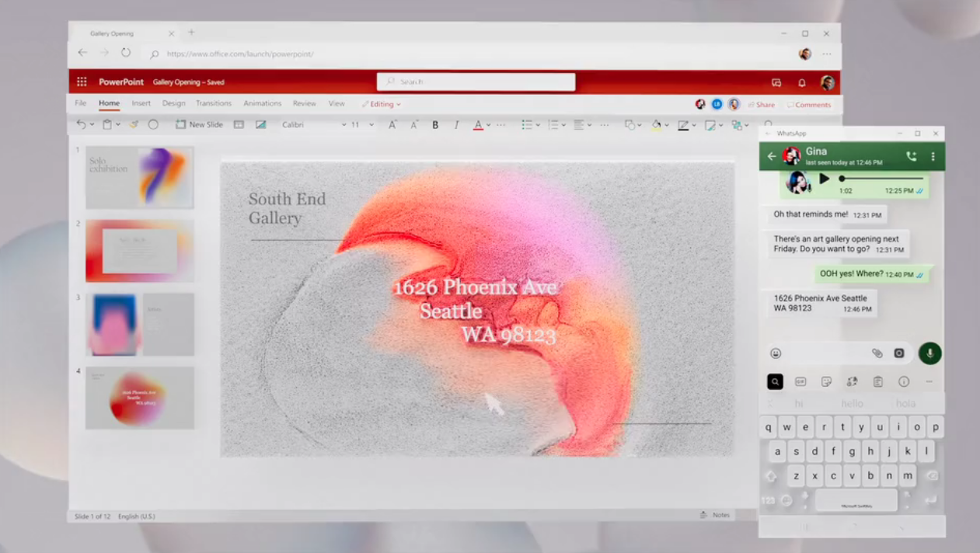
Task: Select the "hello" keyboard suggestion
Action: (x=852, y=404)
